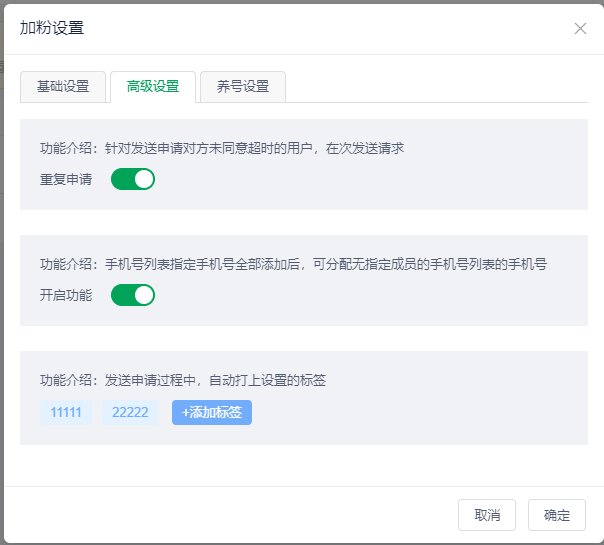This screenshot has height=545, width=604.
Task: Disable the 重复申请 toggle switch
Action: coord(133,179)
